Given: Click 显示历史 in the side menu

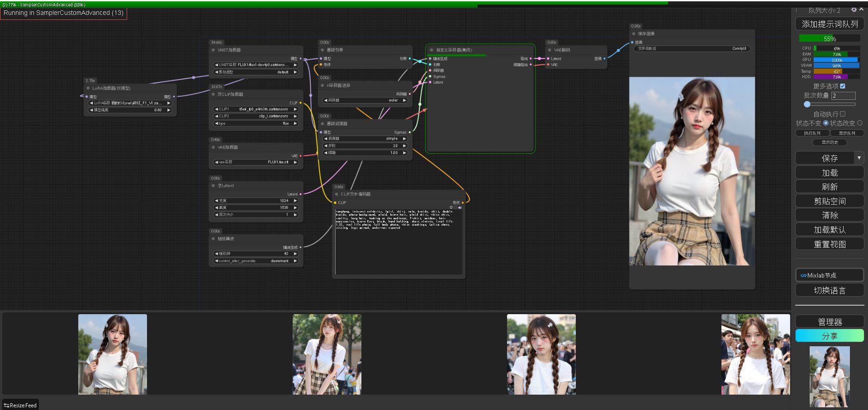Looking at the screenshot, I should [x=830, y=142].
